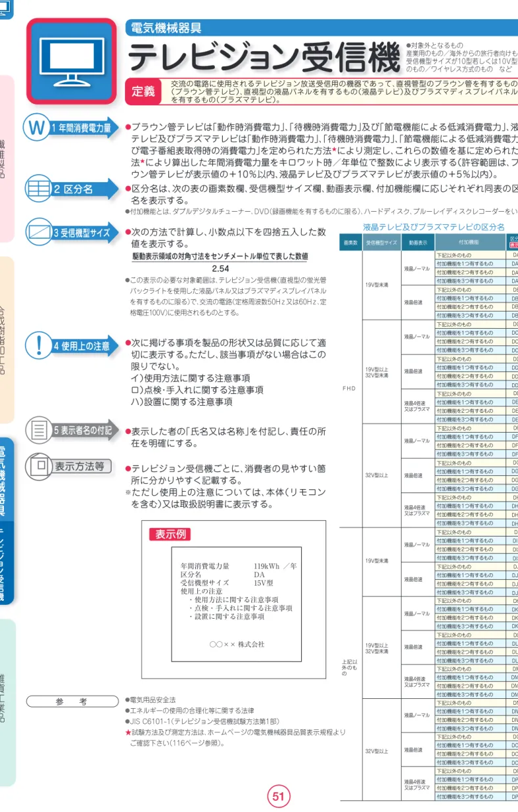Click the exclamation mark icon beside 使用上の注意

point(37,345)
